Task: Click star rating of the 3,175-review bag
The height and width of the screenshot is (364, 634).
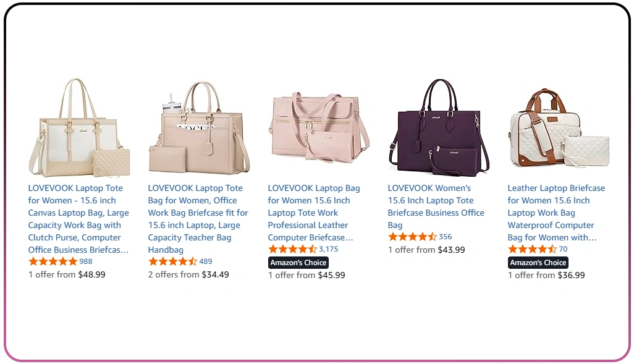Action: point(292,249)
